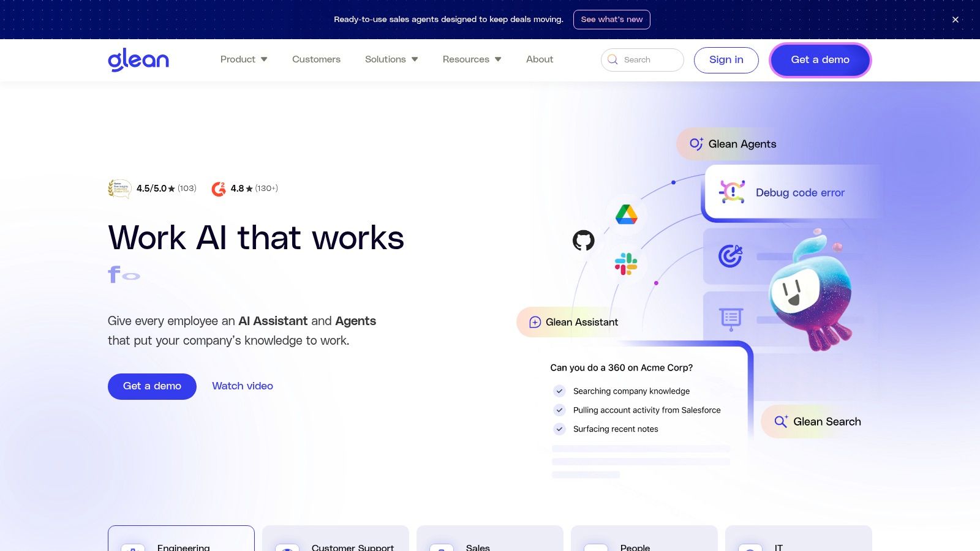Click the G2 rating badge icon
Screen dimensions: 980x551
coord(219,189)
